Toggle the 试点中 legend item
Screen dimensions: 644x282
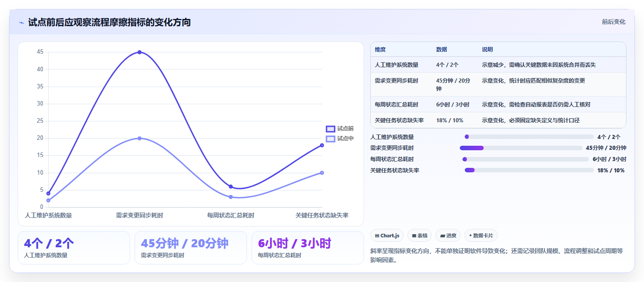pyautogui.click(x=340, y=139)
